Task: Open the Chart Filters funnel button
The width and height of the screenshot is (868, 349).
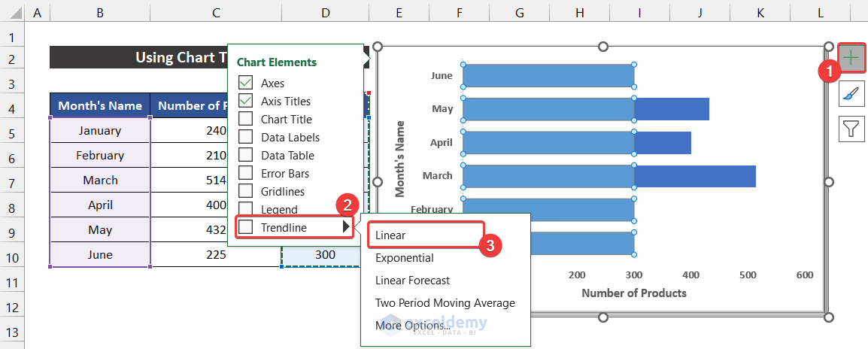Action: [x=851, y=129]
